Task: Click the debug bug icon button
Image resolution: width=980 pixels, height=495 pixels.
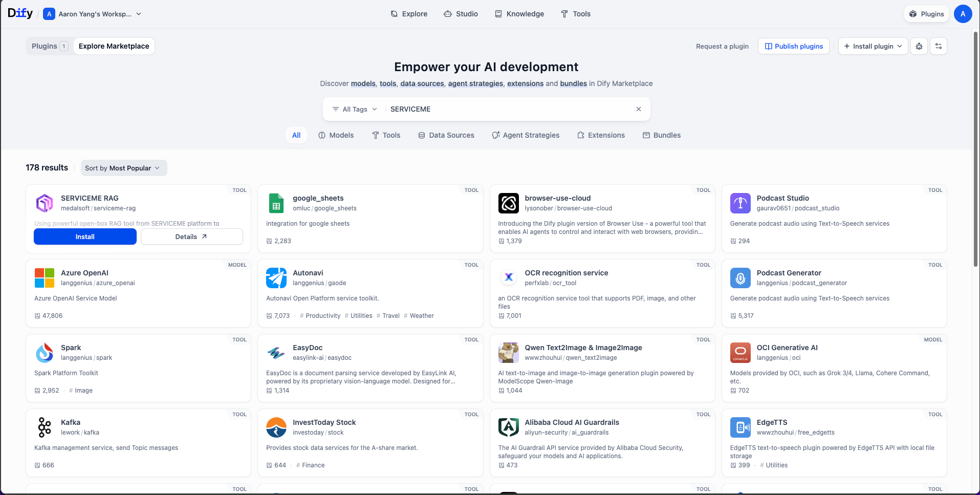Action: click(919, 46)
